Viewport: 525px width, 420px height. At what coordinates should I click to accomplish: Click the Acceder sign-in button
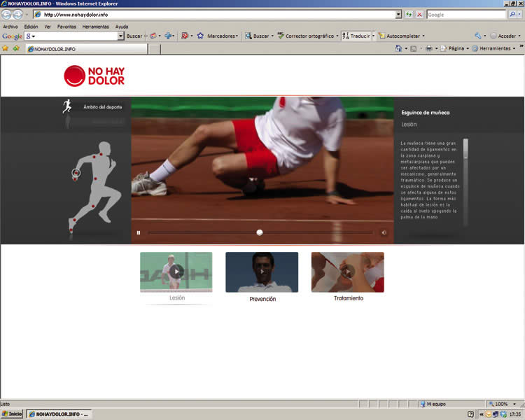pyautogui.click(x=503, y=36)
